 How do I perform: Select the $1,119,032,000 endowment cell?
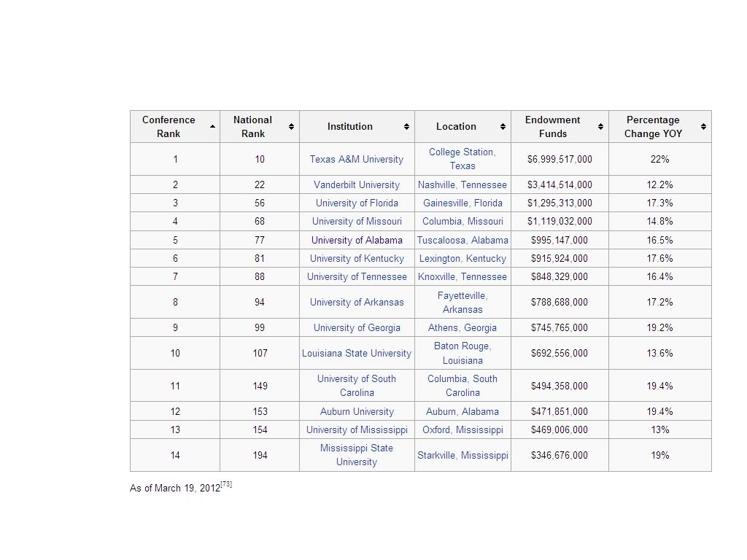click(560, 222)
